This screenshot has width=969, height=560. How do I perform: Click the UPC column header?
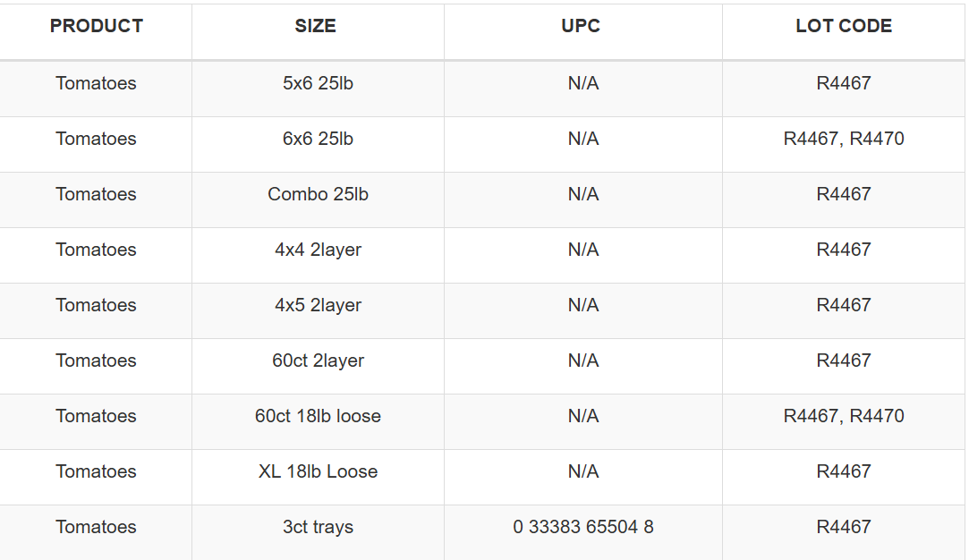point(581,26)
